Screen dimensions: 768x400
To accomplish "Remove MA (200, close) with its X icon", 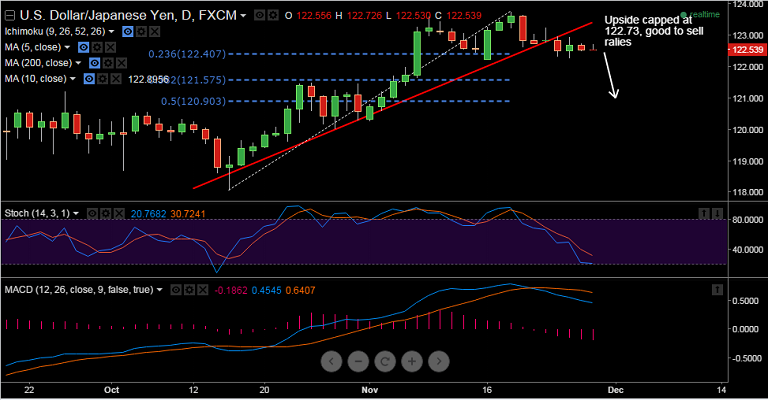I will point(121,63).
